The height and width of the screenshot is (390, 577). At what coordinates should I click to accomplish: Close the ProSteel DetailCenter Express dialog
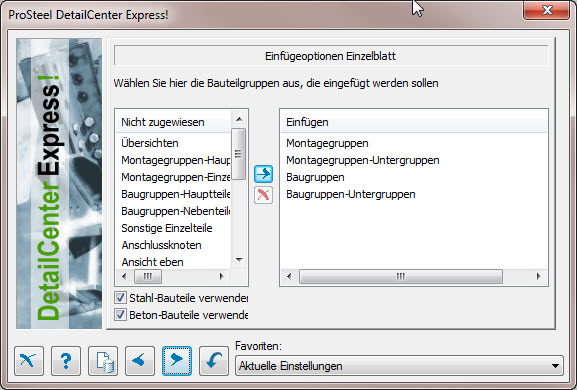tap(546, 10)
